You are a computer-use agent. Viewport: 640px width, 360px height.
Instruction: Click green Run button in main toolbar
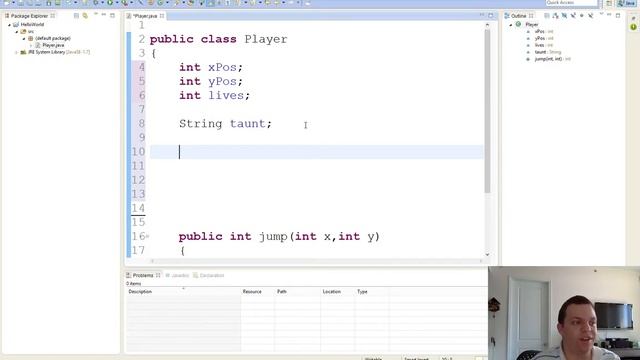coord(110,3)
